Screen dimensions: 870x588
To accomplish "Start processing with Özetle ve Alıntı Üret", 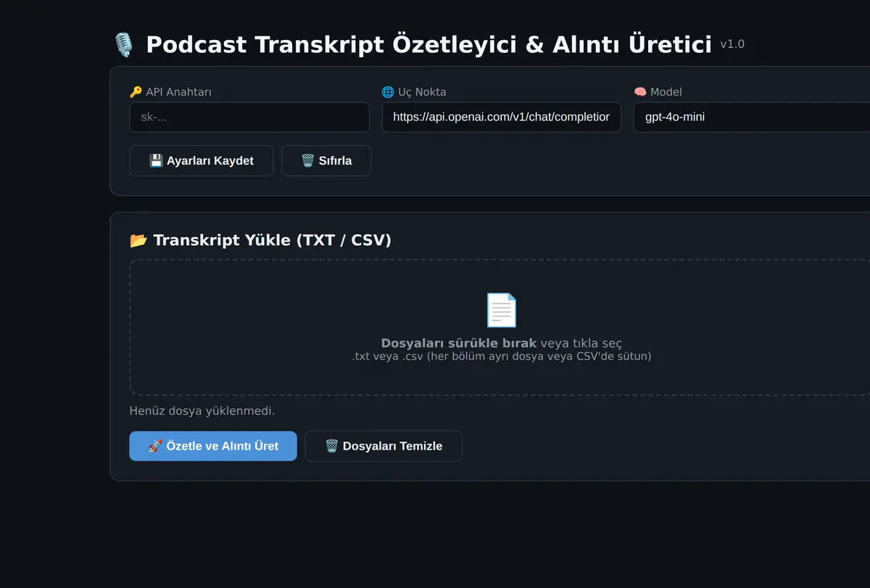I will (x=213, y=446).
